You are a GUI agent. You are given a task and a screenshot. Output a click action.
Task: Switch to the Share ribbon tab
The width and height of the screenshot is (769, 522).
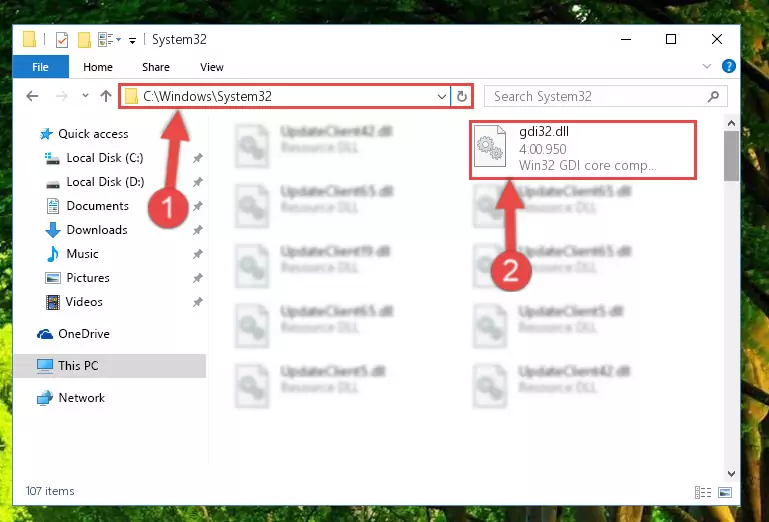click(x=155, y=67)
